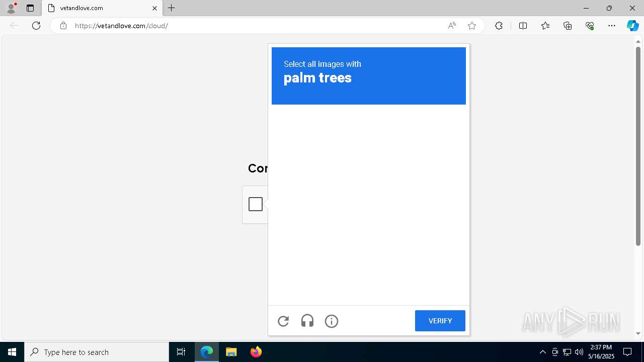644x362 pixels.
Task: Refresh the browser page
Action: pos(36,26)
